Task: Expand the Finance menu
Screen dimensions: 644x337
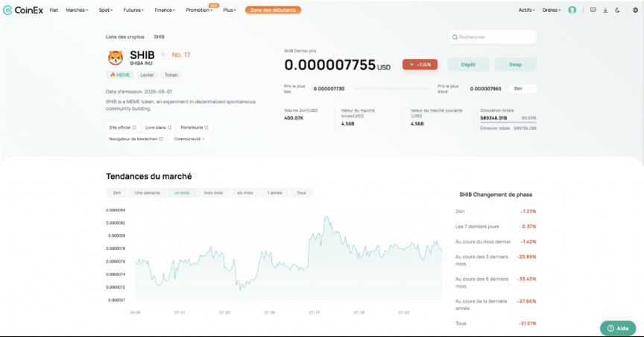Action: tap(165, 10)
